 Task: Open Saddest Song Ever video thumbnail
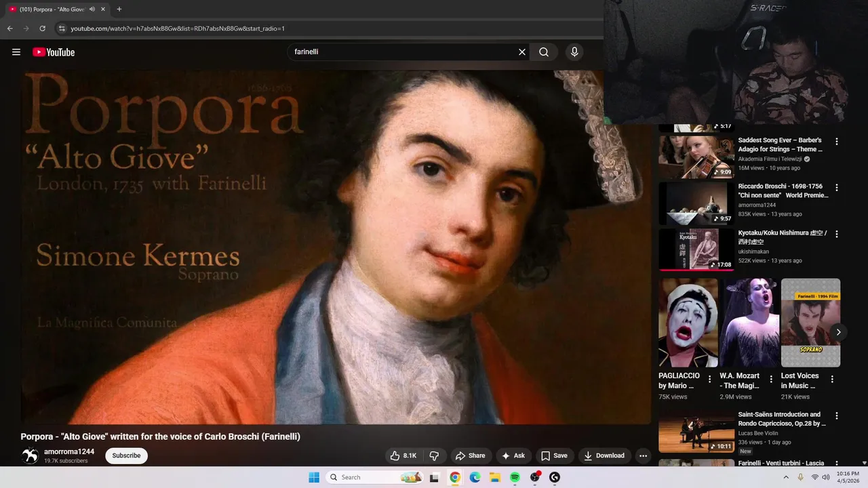click(696, 157)
